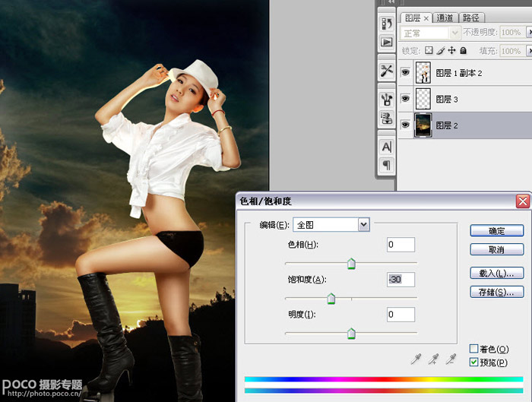The image size is (532, 402).
Task: Click the 色相 hue slider handle
Action: 351,264
